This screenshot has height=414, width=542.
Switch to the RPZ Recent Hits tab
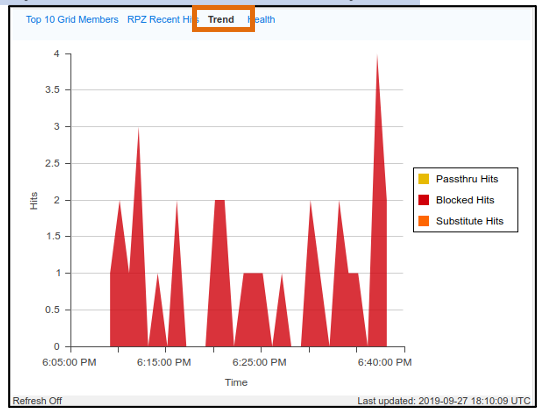pyautogui.click(x=163, y=20)
